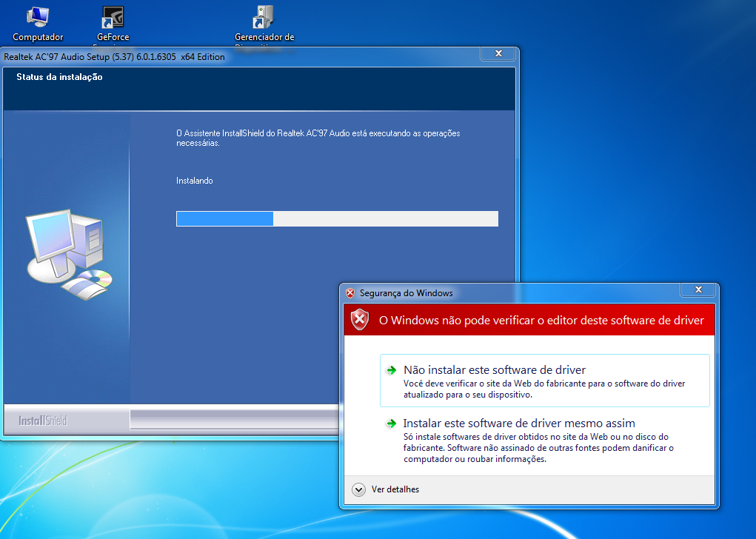Click the "Segurança do Windows" title text

coord(406,293)
